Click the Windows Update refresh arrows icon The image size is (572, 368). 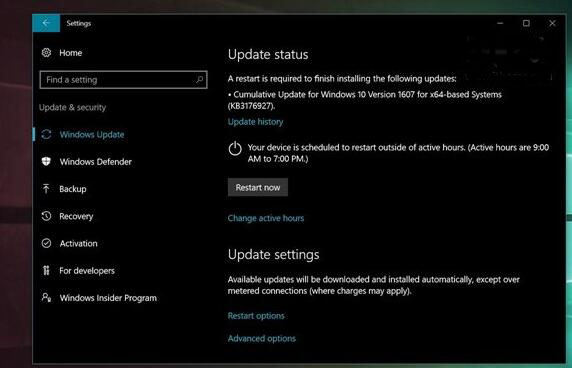pyautogui.click(x=46, y=134)
